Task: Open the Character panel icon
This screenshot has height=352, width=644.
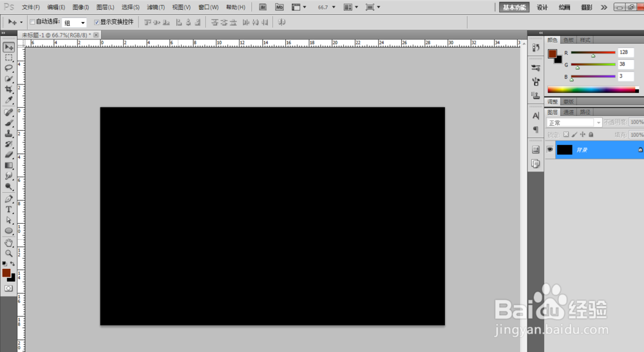Action: 536,116
